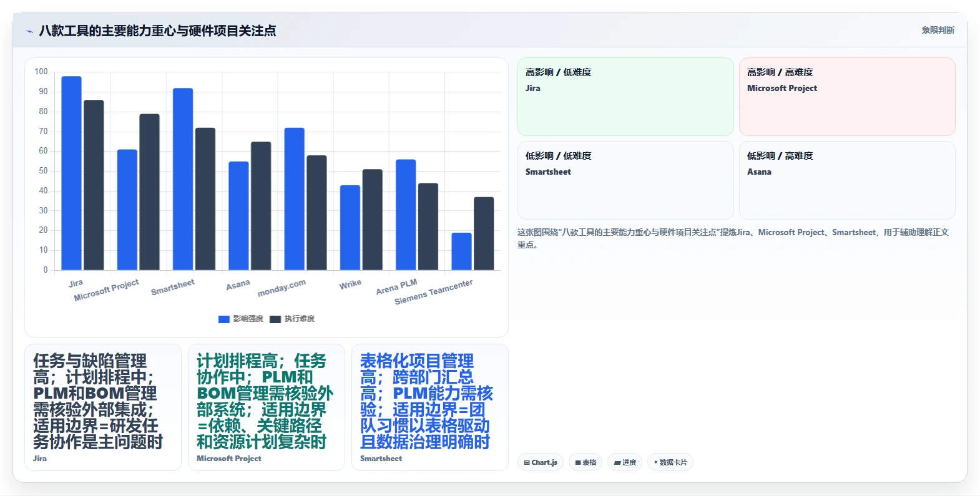The image size is (980, 496).
Task: Click the monday.com axis label
Action: [282, 288]
